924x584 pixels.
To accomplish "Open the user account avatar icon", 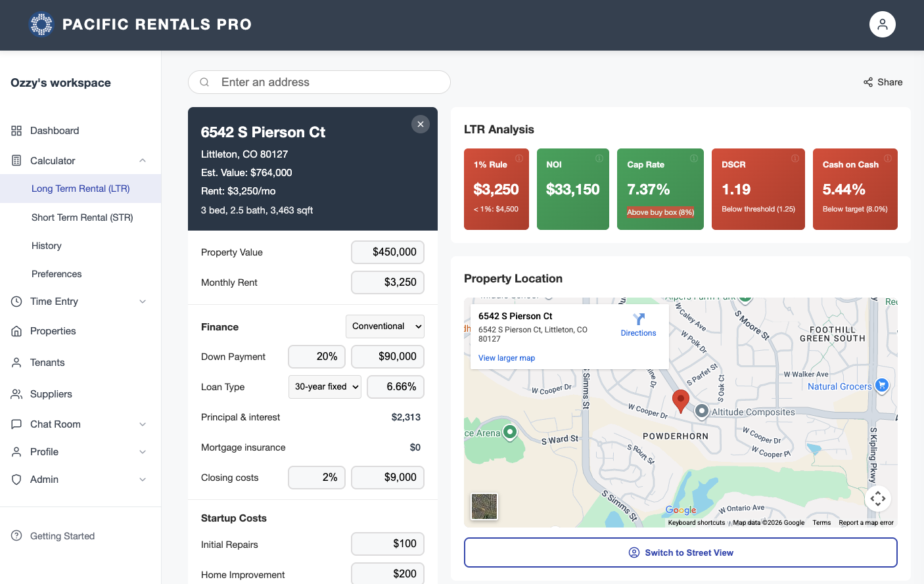I will click(882, 24).
